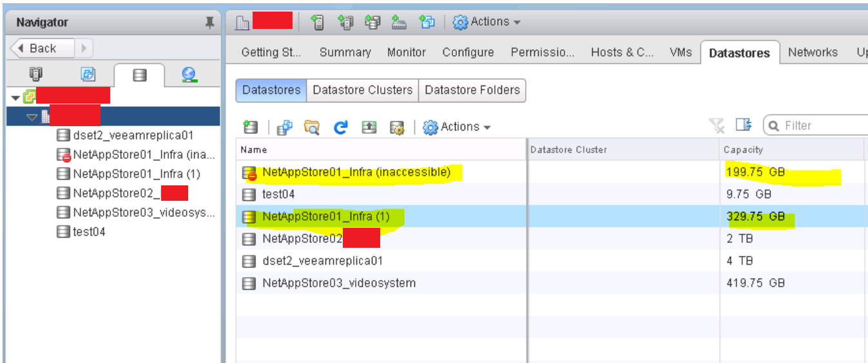Screen dimensions: 868x363
Task: Click the Increase Datastore Capacity icon
Action: 369,127
